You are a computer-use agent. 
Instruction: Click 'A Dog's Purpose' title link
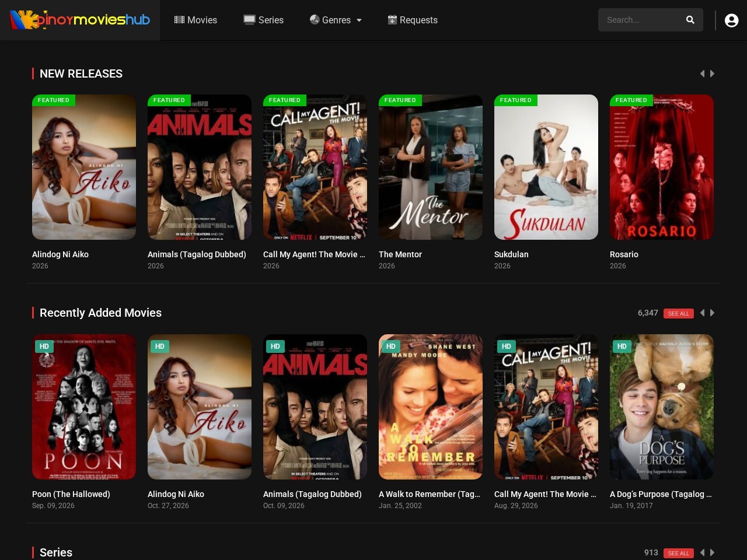[661, 494]
